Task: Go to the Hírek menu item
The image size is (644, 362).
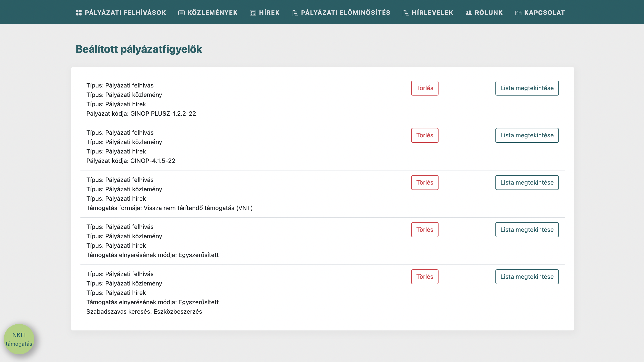Action: (x=269, y=13)
